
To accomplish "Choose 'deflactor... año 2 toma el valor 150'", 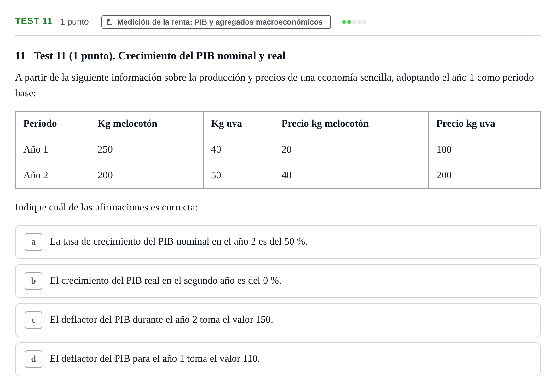I will pos(278,320).
